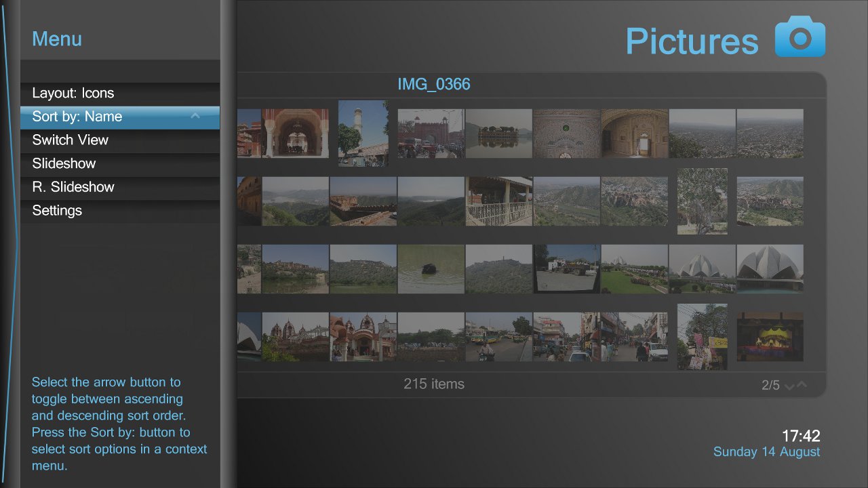Select the white minaret tower thumbnail

(363, 134)
